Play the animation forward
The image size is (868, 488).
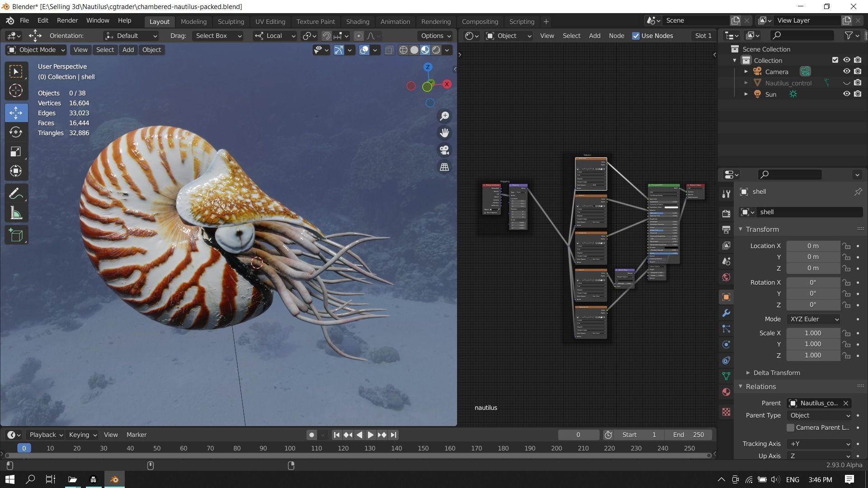tap(370, 435)
